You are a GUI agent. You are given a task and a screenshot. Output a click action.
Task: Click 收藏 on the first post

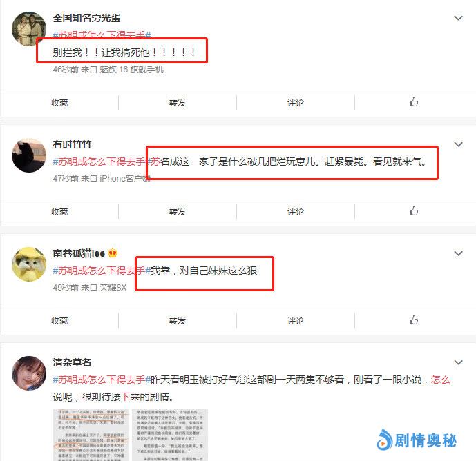point(59,103)
